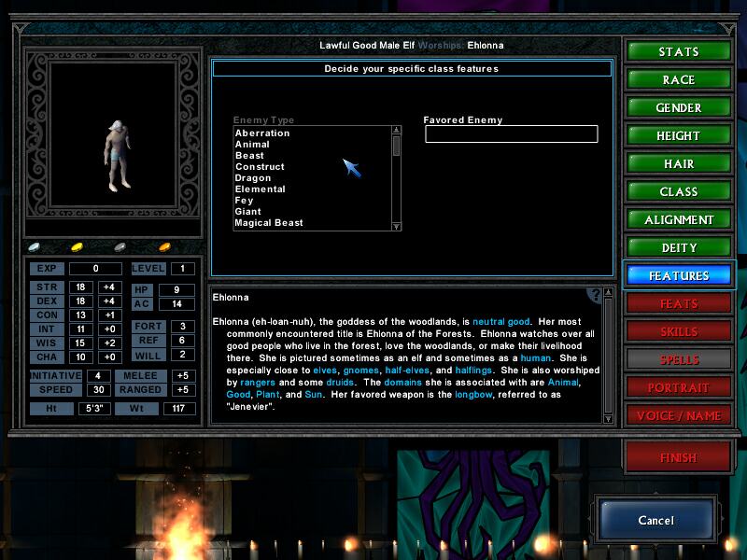Click the copper coin icon
Image resolution: width=747 pixels, height=560 pixels.
coord(164,247)
